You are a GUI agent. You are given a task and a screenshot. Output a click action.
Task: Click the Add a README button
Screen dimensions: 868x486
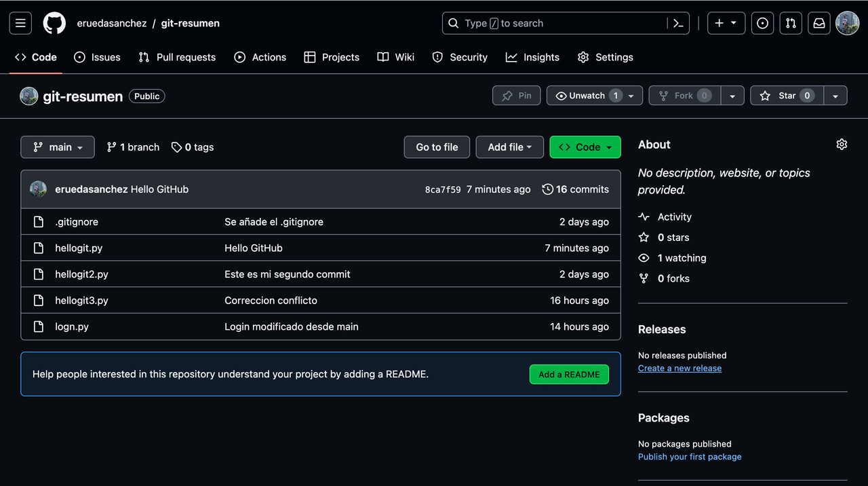click(569, 375)
